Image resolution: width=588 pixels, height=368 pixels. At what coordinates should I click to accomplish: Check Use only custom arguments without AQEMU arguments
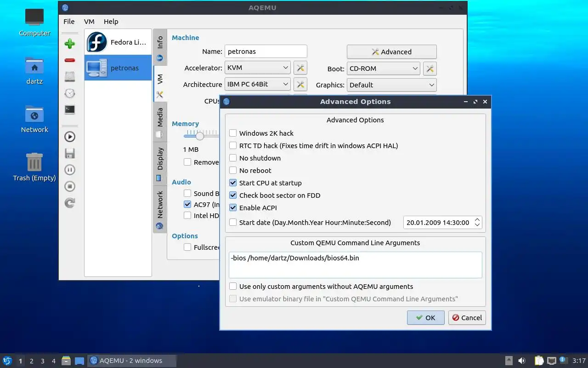point(233,286)
